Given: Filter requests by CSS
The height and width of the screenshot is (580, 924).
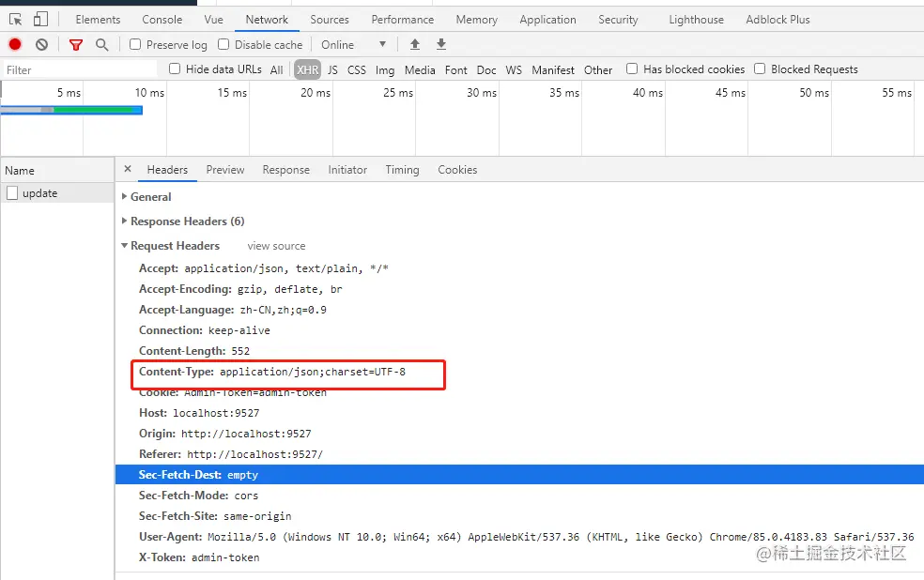Looking at the screenshot, I should coord(357,69).
